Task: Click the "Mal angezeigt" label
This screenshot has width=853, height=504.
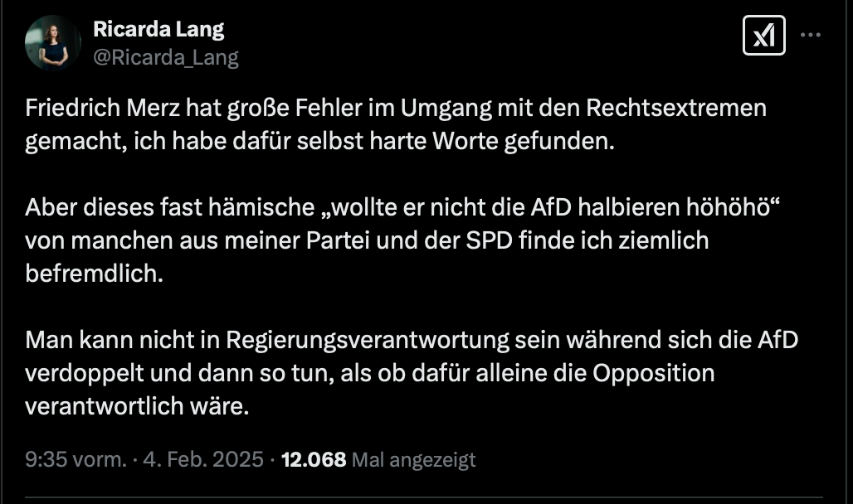Action: coord(413,459)
